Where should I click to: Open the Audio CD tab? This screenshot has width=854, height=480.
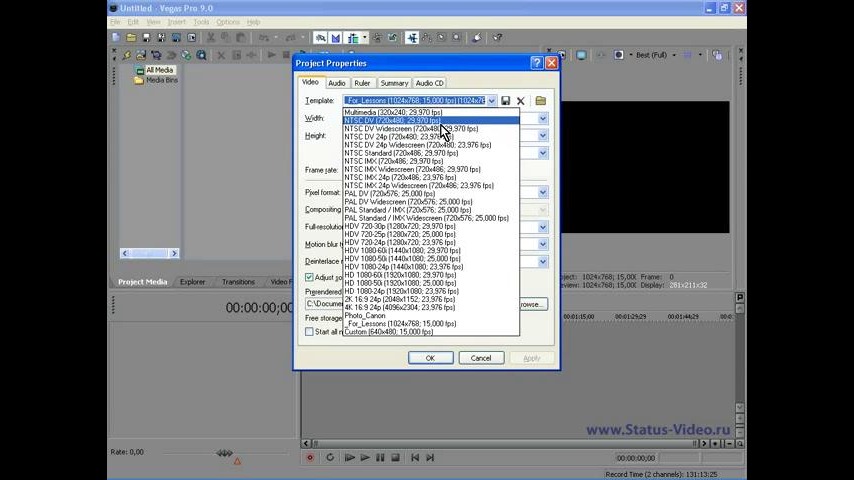[430, 83]
